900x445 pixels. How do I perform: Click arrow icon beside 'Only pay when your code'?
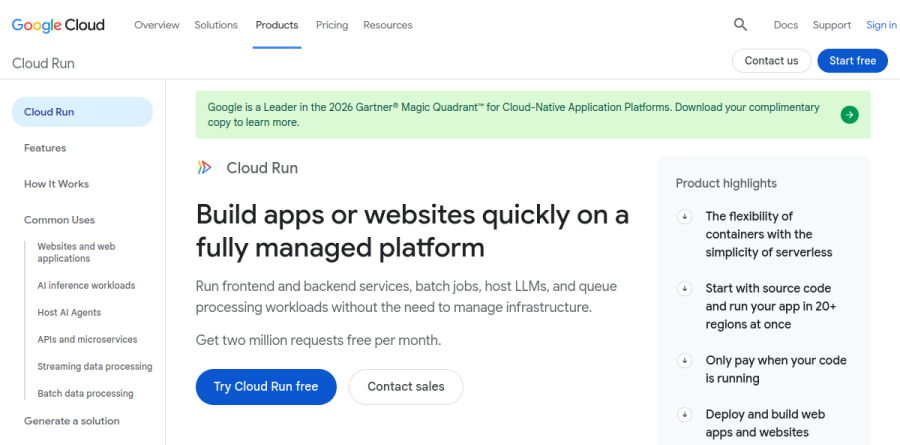[x=684, y=361]
